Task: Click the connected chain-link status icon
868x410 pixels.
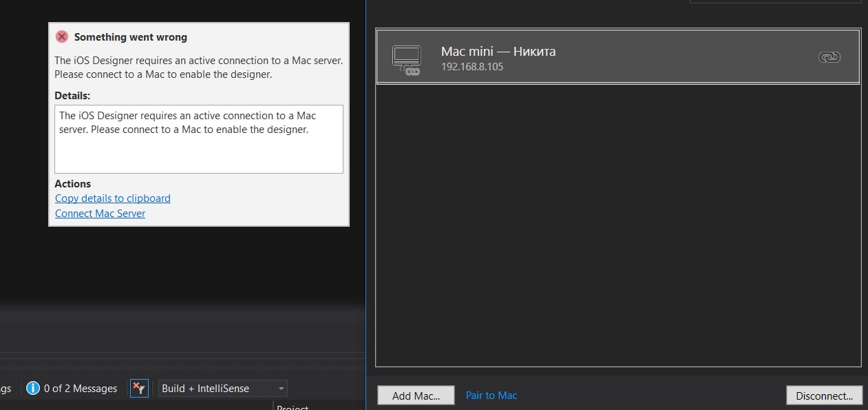Action: [829, 57]
